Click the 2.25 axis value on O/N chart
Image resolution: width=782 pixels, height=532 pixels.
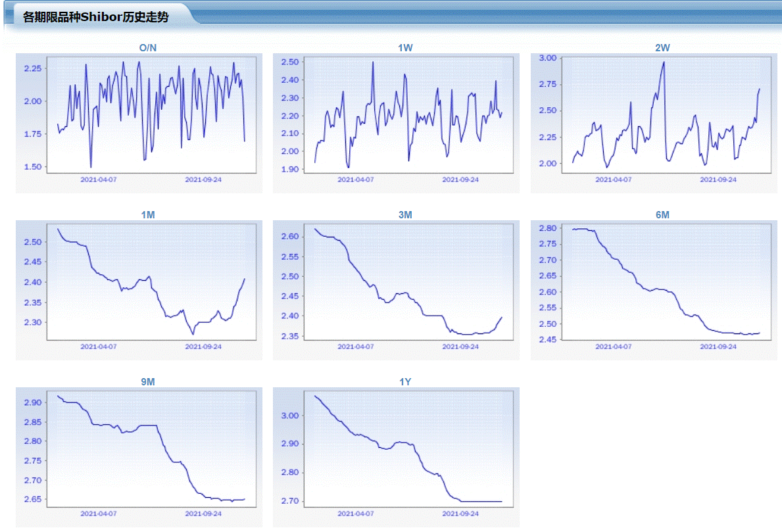point(33,68)
